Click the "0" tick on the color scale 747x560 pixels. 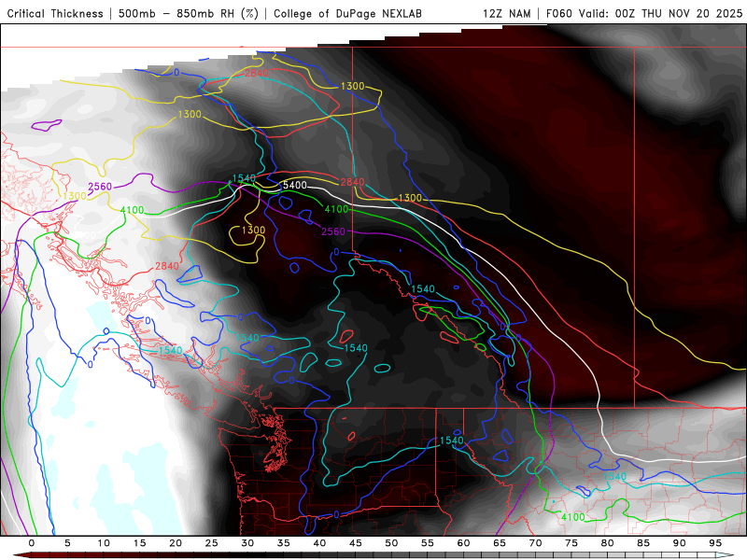coord(32,543)
